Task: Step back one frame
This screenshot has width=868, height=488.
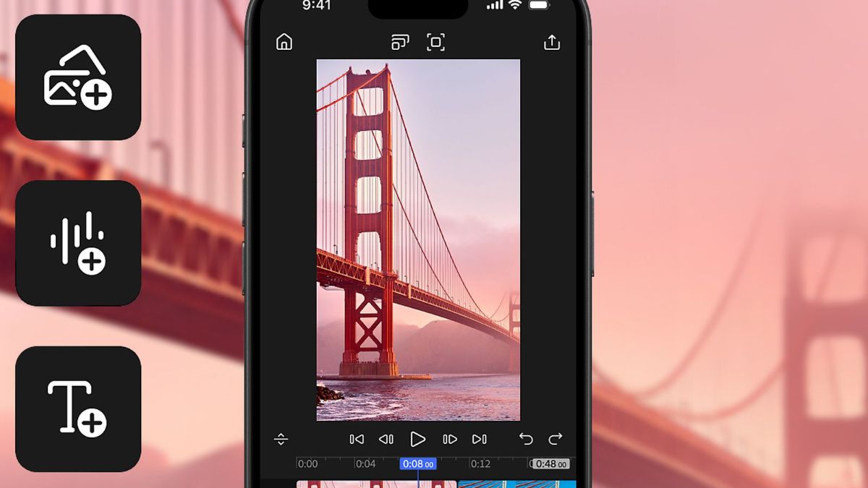Action: 386,439
